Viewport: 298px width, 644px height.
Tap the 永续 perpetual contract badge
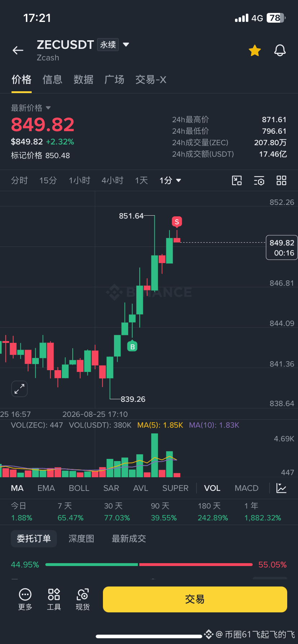point(108,45)
